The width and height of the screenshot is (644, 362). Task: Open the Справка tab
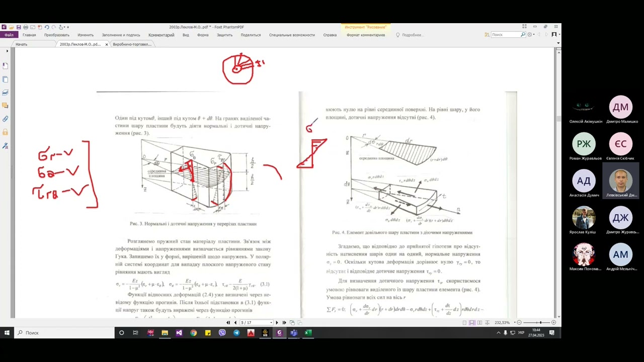pos(330,35)
